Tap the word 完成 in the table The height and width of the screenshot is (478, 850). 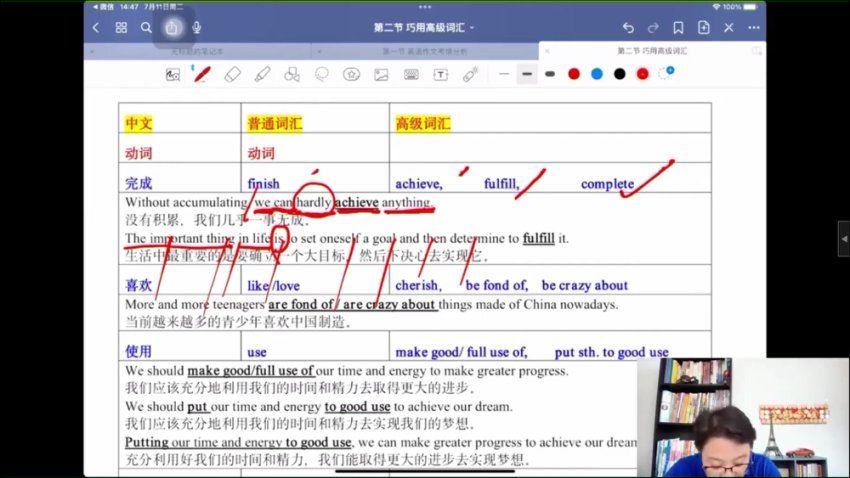(139, 183)
